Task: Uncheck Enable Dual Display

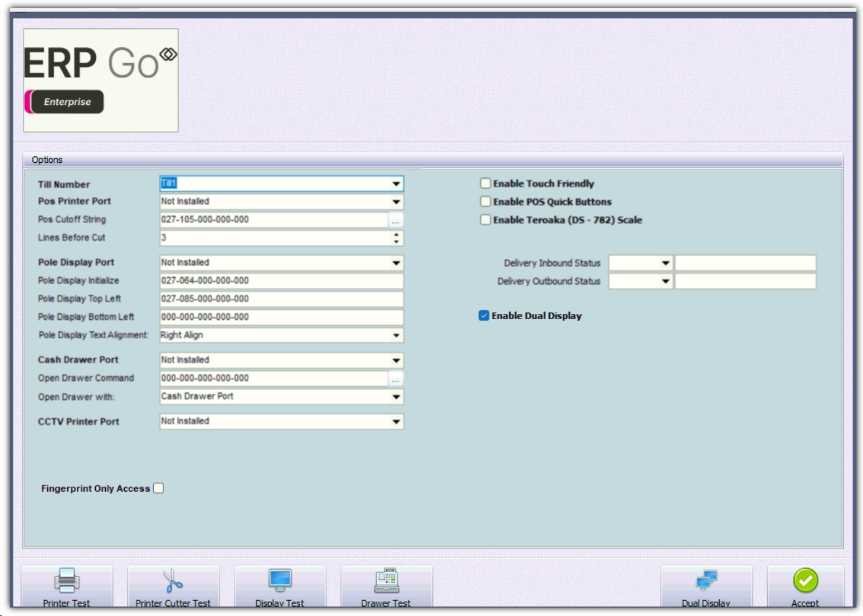Action: (x=484, y=316)
